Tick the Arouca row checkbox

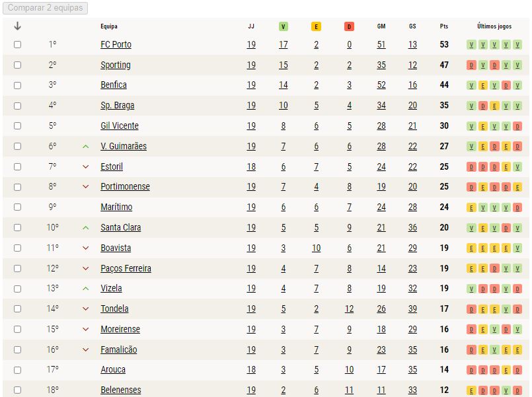tap(18, 370)
